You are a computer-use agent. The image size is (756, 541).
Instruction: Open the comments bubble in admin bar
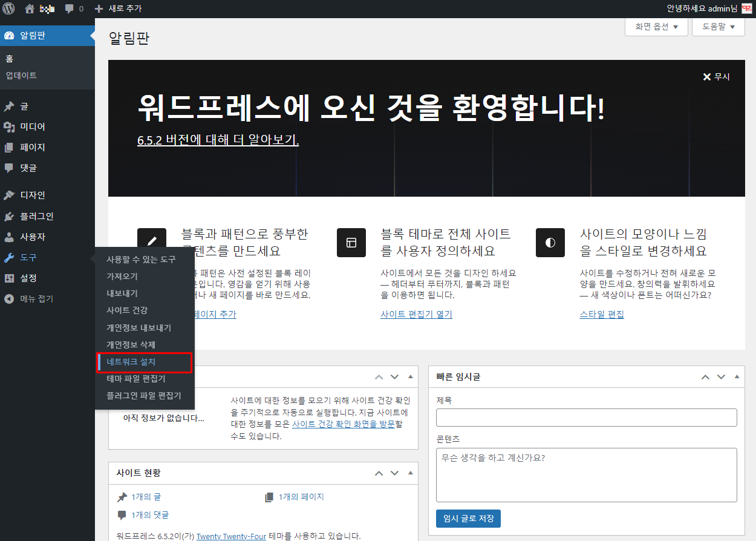click(x=70, y=9)
